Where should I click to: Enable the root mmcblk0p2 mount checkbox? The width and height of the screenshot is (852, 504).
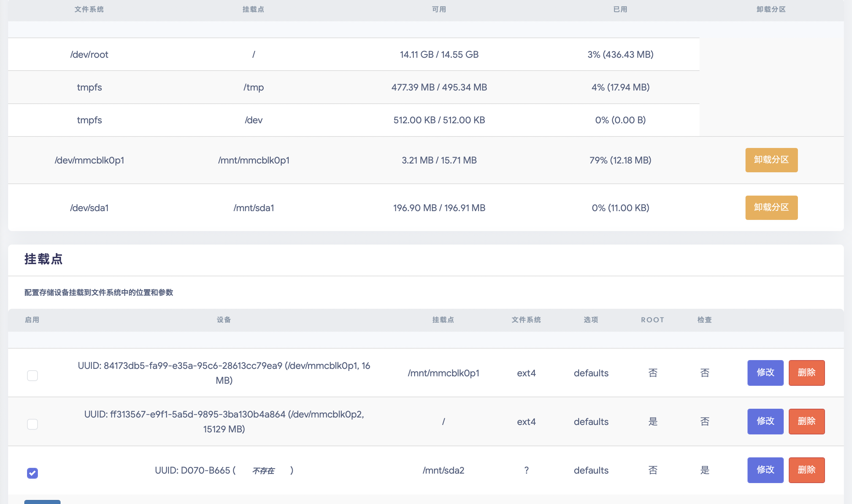click(x=32, y=424)
